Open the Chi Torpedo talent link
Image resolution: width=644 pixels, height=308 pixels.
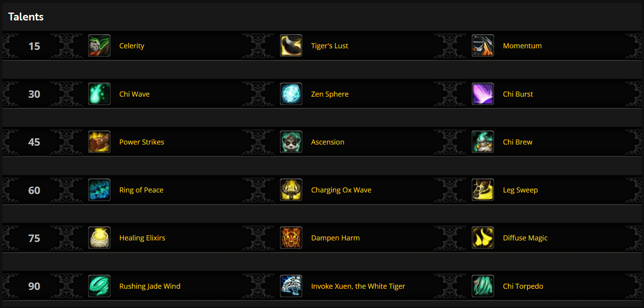(523, 286)
